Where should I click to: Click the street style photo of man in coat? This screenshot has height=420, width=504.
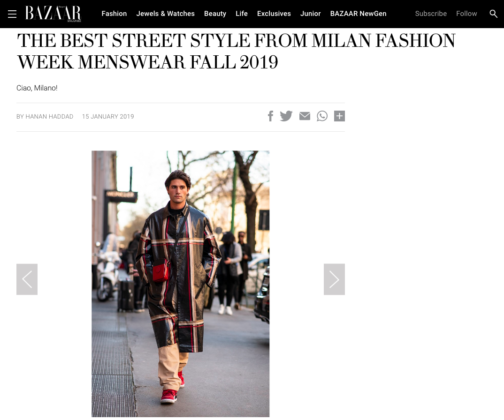pyautogui.click(x=180, y=284)
